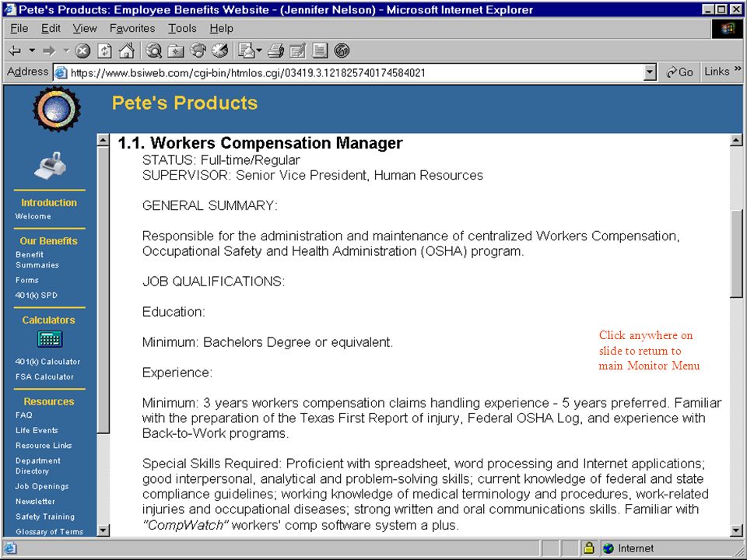The image size is (747, 560).
Task: Open the Department Directory sidebar link
Action: pyautogui.click(x=37, y=466)
